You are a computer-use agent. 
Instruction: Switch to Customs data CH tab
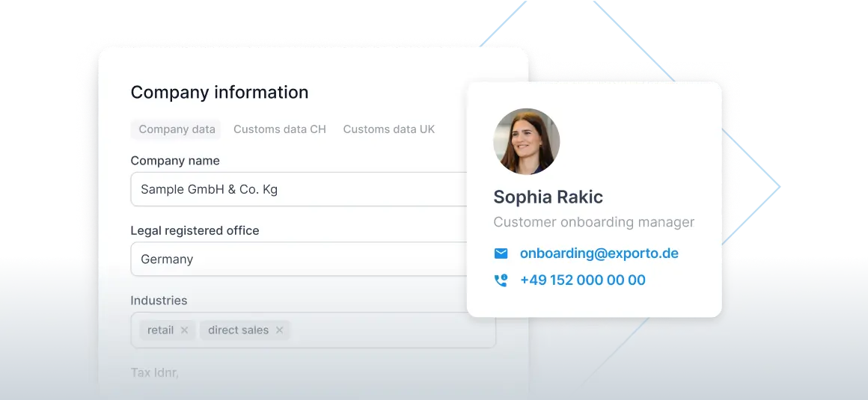pos(280,129)
